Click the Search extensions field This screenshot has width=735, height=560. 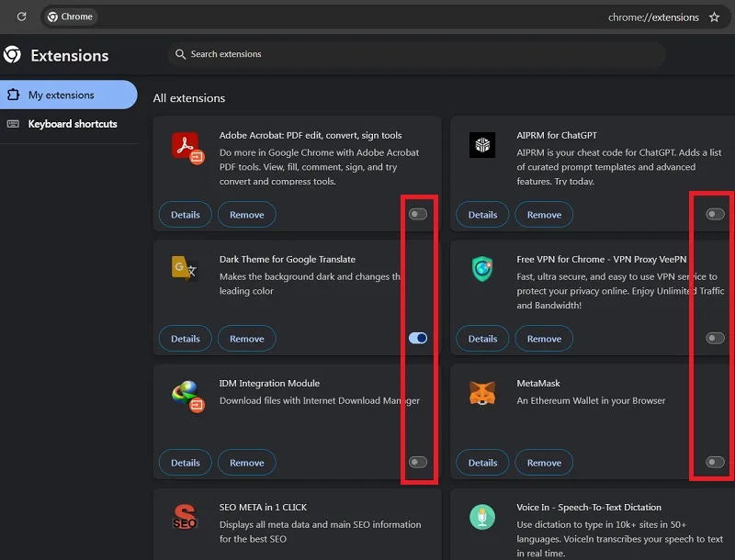point(416,54)
